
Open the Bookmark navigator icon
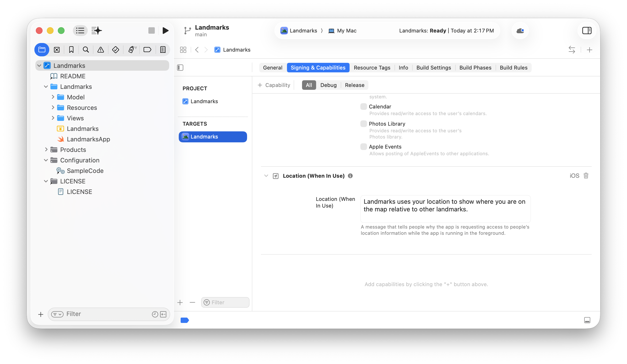tap(71, 50)
